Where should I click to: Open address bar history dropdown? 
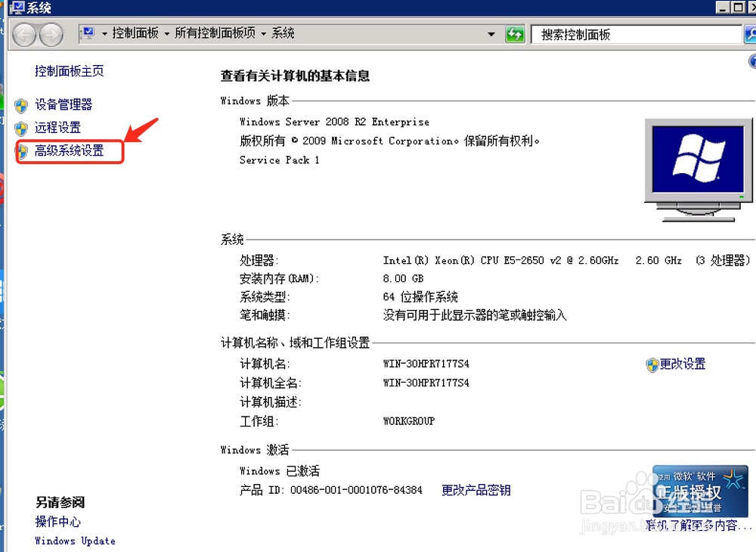[491, 34]
